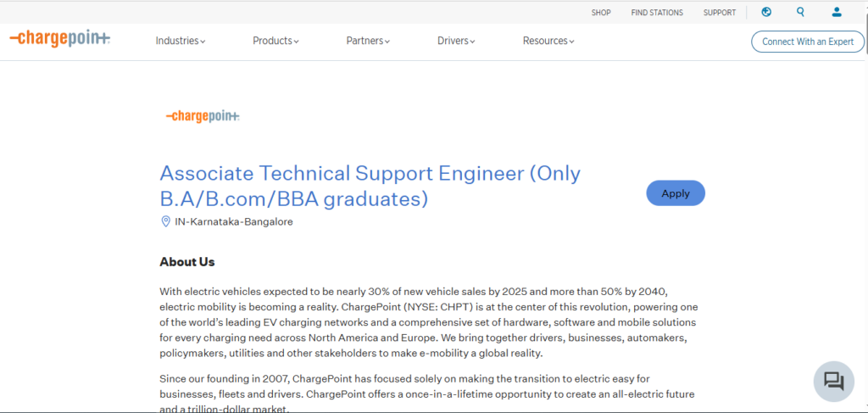Apply for the job

(x=676, y=193)
